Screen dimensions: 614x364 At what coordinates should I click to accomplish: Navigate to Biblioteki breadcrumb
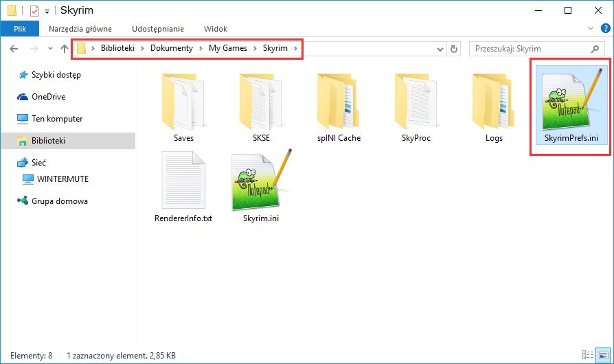[x=117, y=48]
